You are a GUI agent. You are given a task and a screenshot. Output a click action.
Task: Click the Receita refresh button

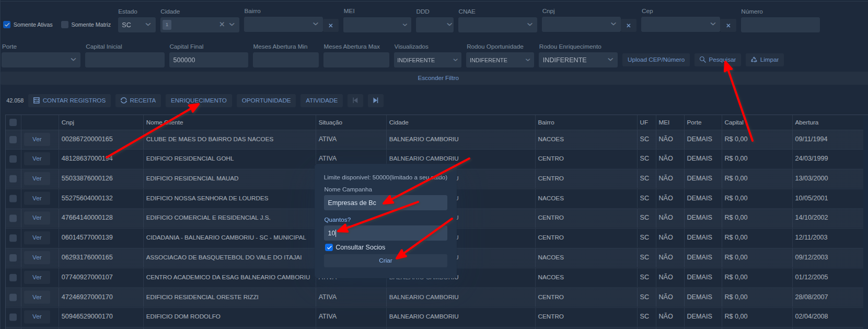[138, 100]
